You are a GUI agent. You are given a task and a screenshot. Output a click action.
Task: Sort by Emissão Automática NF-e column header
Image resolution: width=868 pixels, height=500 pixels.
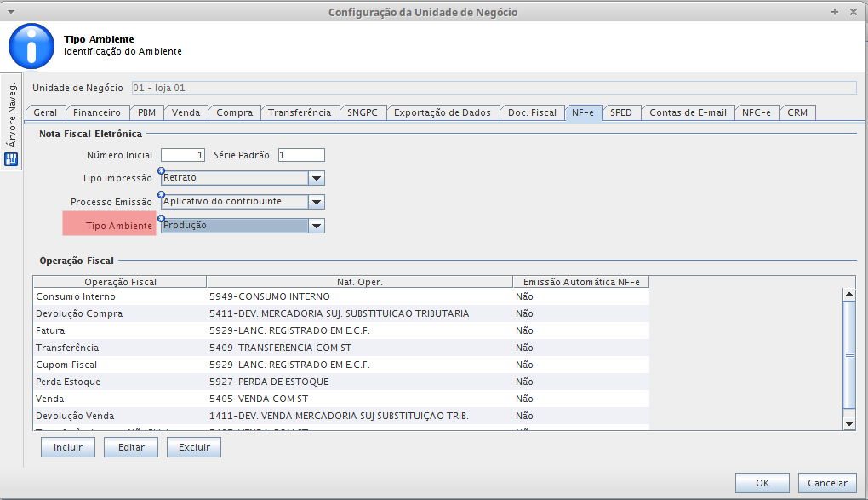point(581,282)
